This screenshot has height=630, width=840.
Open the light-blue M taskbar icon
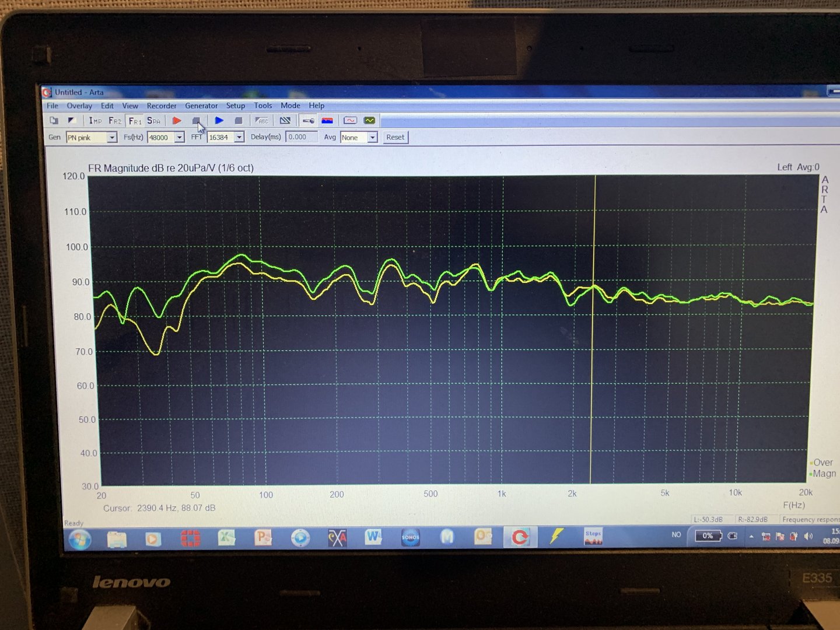(x=447, y=536)
